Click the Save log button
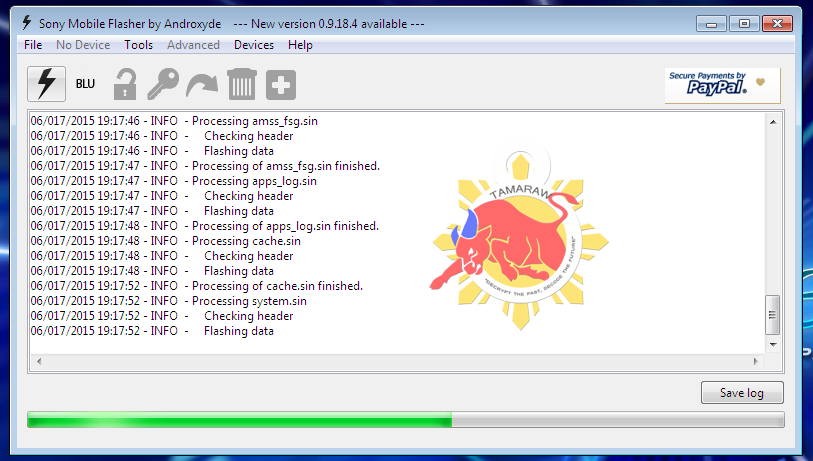Screen dimensions: 813x461 (742, 393)
